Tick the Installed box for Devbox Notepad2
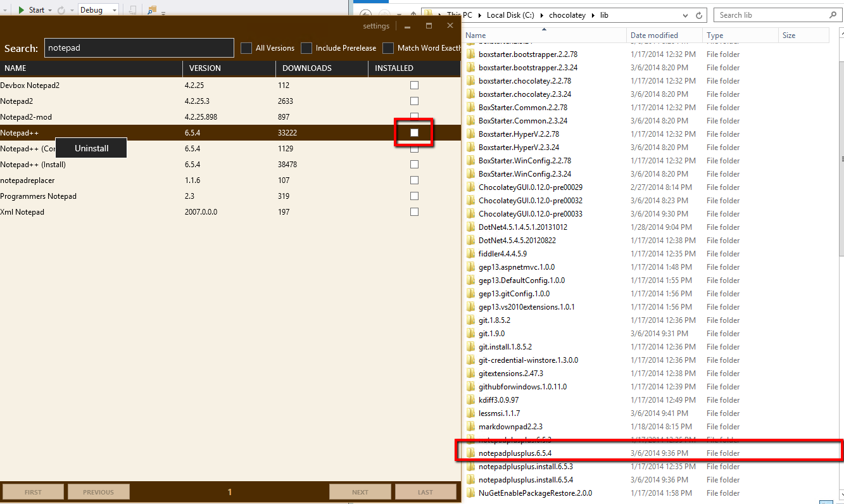The height and width of the screenshot is (504, 844). (x=414, y=85)
